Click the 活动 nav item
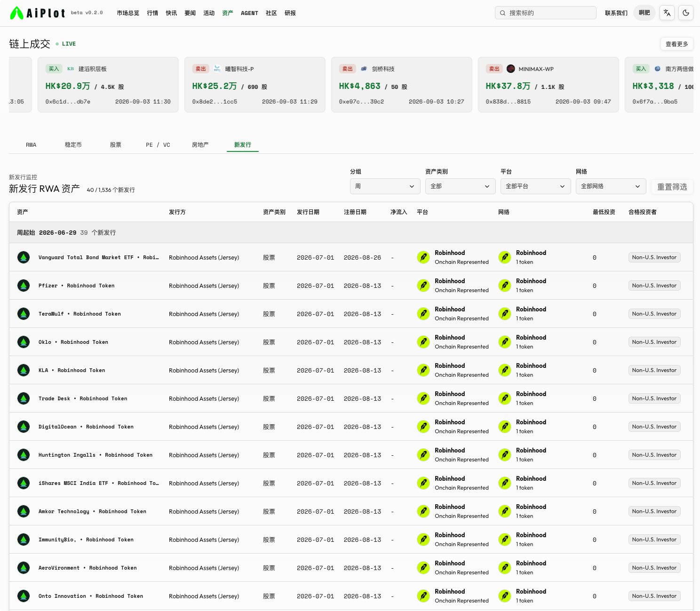700x611 pixels. tap(209, 13)
